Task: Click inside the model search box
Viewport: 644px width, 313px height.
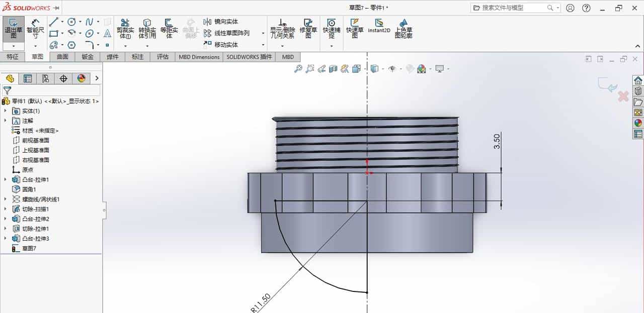Action: click(513, 8)
